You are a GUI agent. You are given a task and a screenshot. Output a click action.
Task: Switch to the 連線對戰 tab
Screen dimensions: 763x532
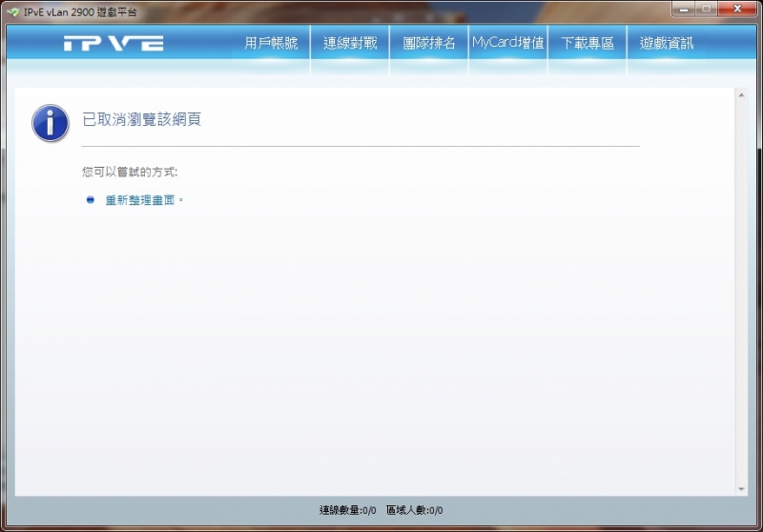[x=350, y=43]
